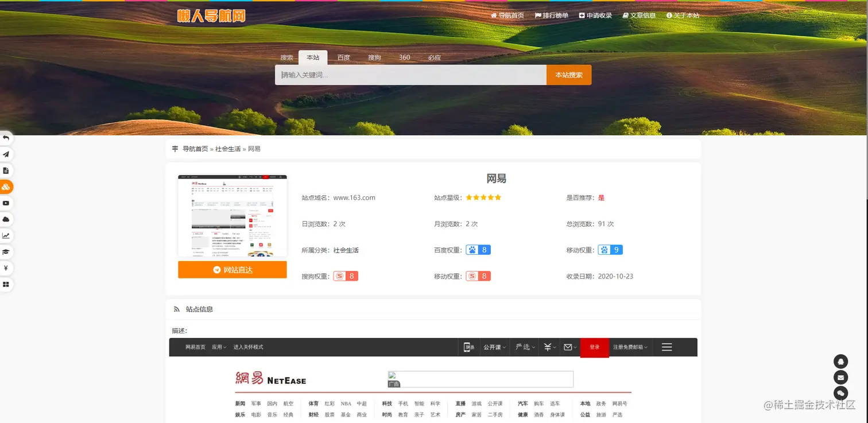Click the red 登录 button in preview
This screenshot has width=868, height=423.
coord(594,347)
